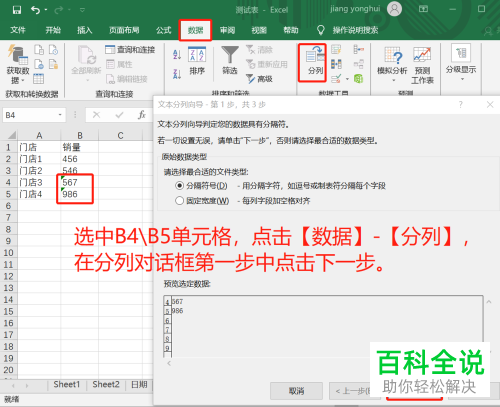This screenshot has width=500, height=407.
Task: Expand the Name Box dropdown arrow
Action: coord(60,115)
